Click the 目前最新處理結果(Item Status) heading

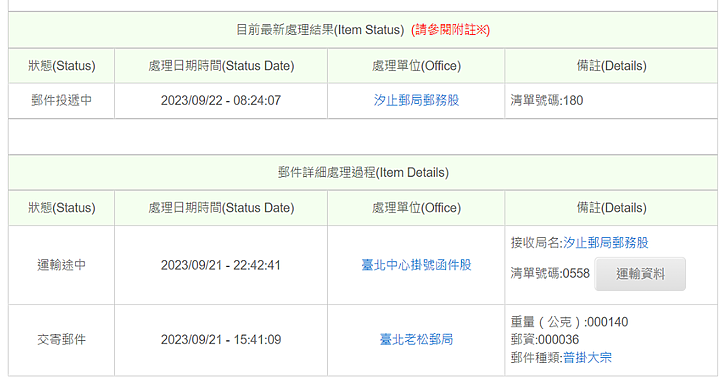(320, 30)
